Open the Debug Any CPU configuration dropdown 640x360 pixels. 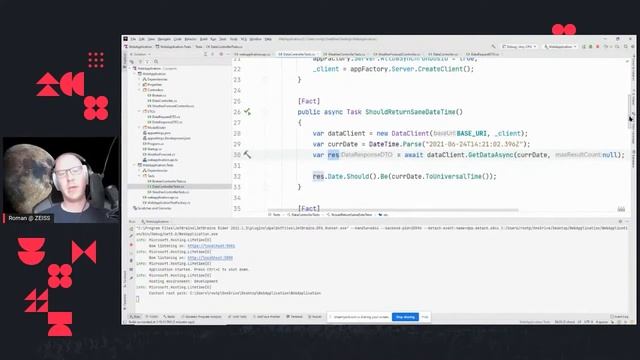pyautogui.click(x=519, y=47)
